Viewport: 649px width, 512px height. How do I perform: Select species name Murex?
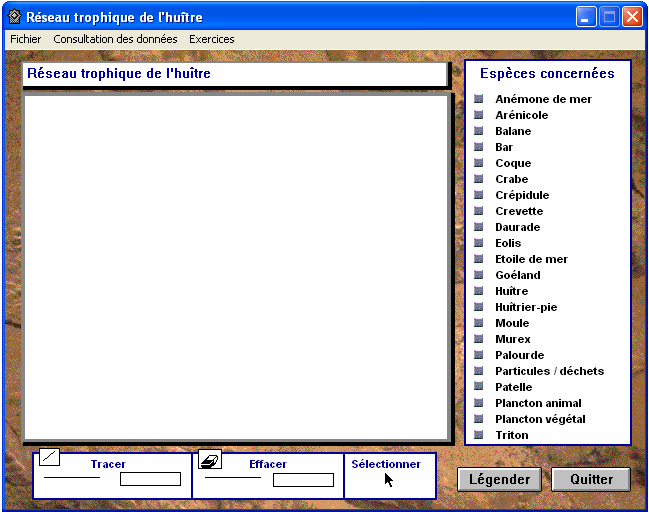coord(513,339)
